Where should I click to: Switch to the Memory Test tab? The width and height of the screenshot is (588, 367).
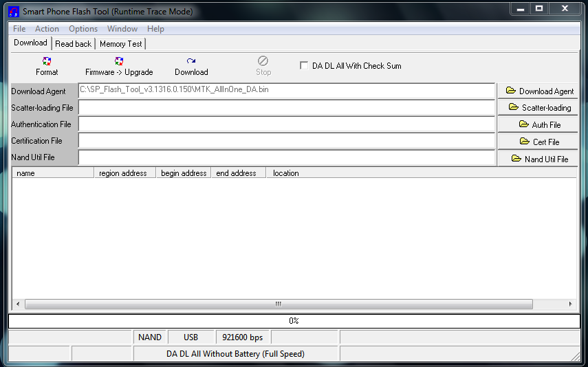click(121, 44)
